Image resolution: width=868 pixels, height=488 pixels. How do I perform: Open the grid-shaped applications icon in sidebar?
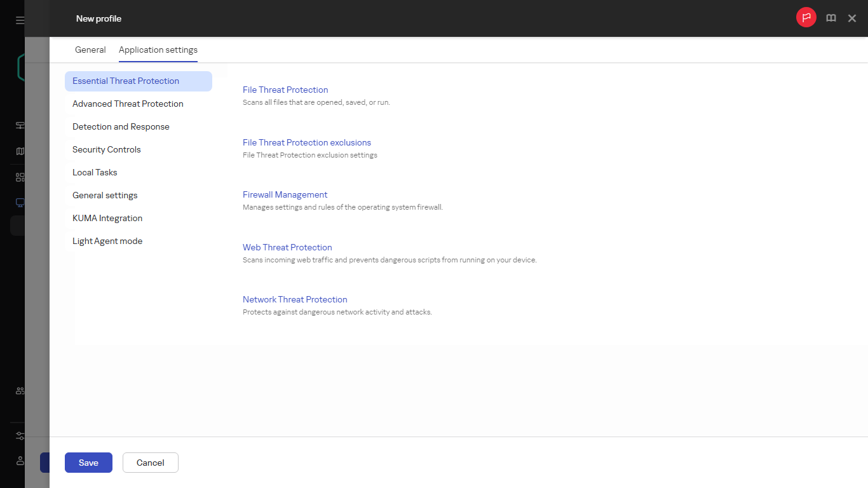(20, 177)
